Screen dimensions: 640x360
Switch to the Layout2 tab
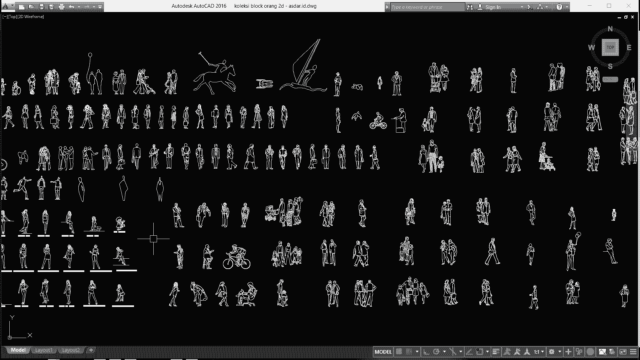(71, 350)
